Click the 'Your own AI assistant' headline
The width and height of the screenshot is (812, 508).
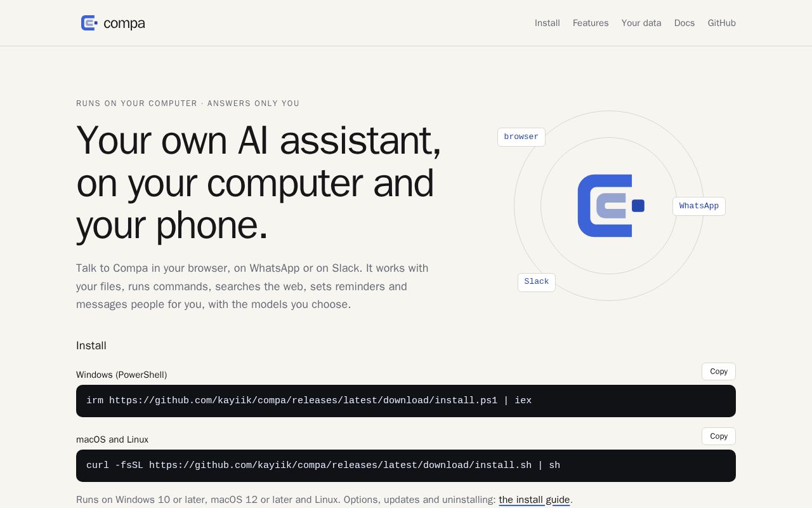[x=259, y=183]
